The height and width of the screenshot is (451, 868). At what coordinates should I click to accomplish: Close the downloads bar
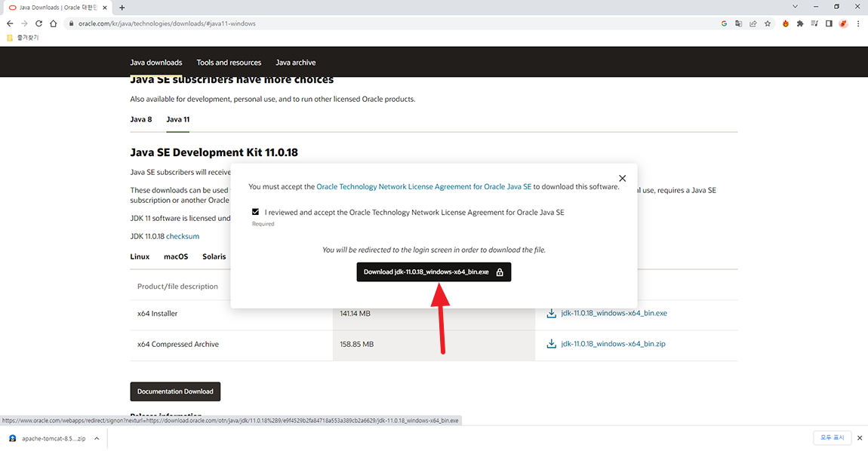pyautogui.click(x=860, y=437)
